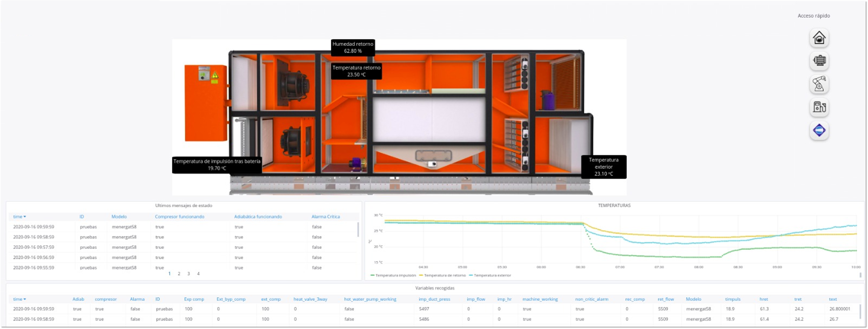The width and height of the screenshot is (868, 329).
Task: Select status row timestamp 2020-09-16 09:57:59
Action: point(33,247)
